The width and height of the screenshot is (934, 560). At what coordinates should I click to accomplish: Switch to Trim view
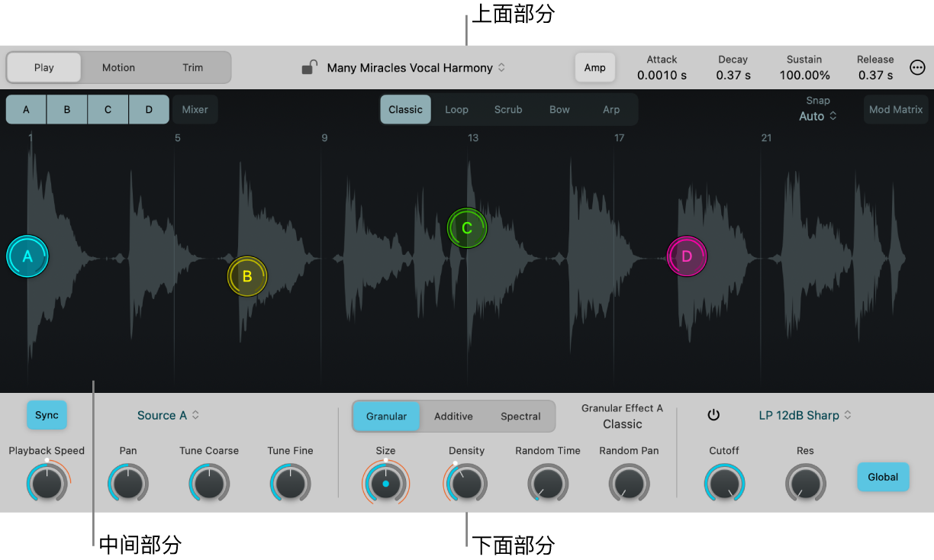tap(192, 67)
